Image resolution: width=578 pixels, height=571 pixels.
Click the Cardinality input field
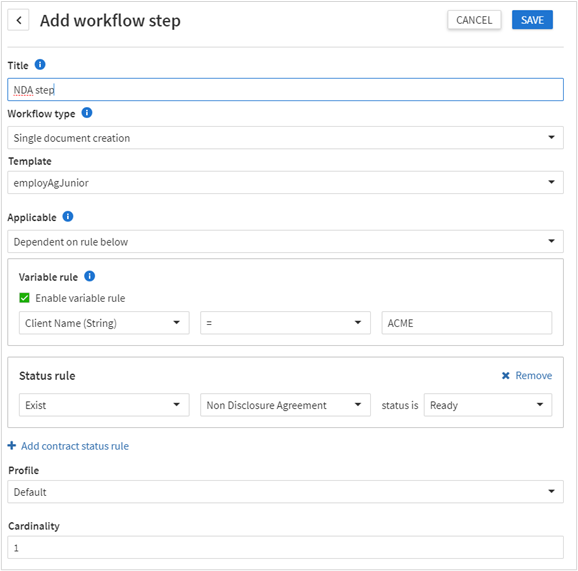(285, 547)
